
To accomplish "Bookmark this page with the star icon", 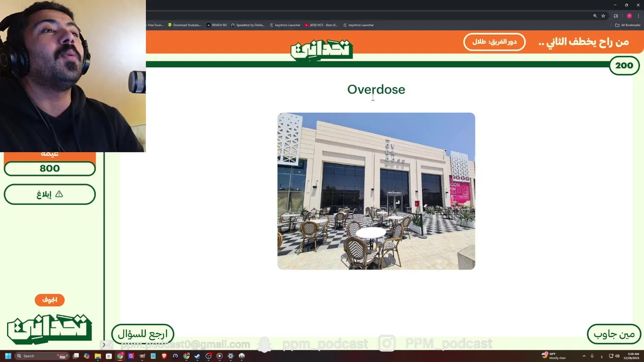I will [603, 16].
